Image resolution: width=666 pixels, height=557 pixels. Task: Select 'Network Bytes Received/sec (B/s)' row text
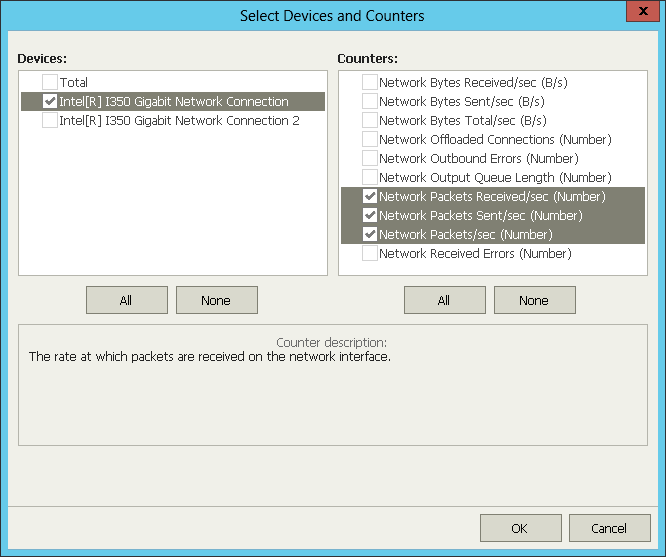click(473, 82)
